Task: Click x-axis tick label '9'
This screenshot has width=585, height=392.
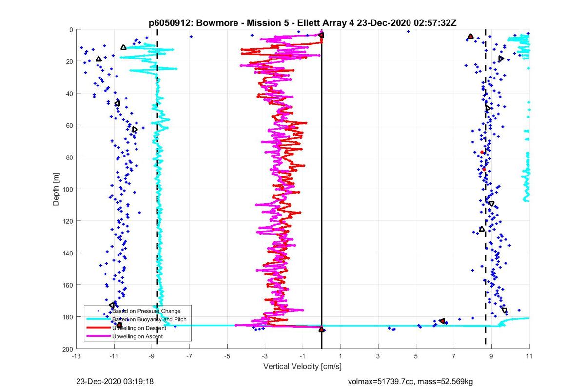Action: pos(491,357)
